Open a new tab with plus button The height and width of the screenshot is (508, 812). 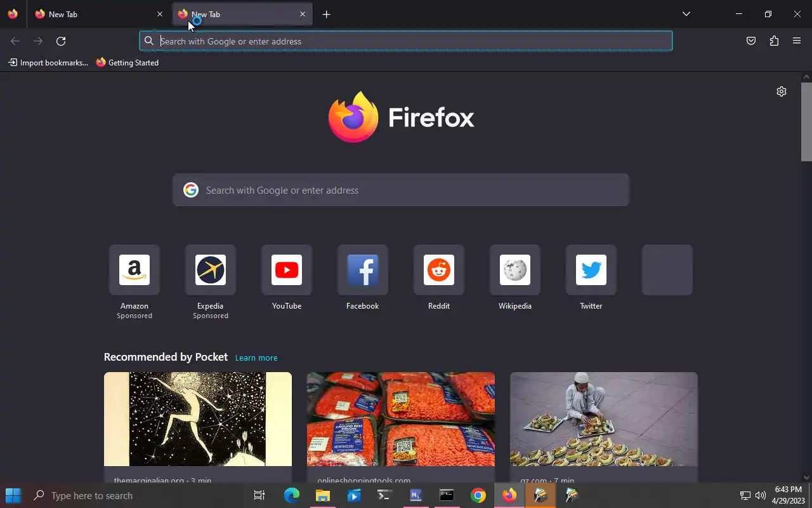(x=326, y=14)
